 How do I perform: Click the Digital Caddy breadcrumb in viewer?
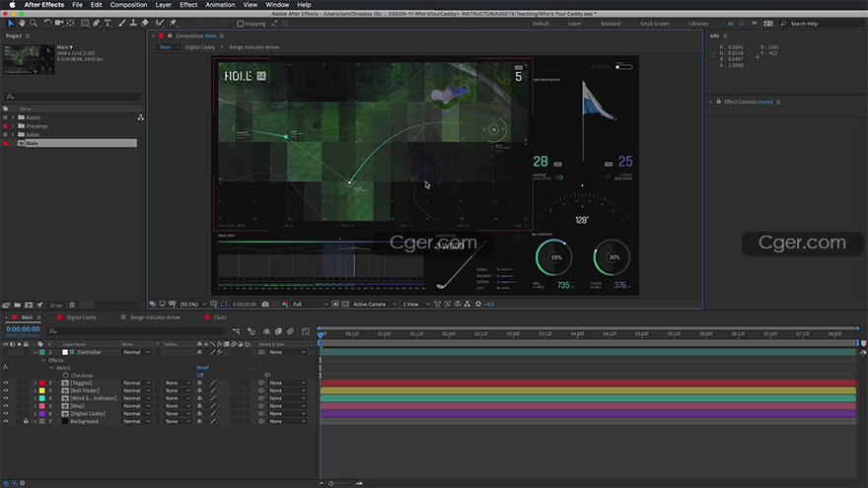click(200, 47)
